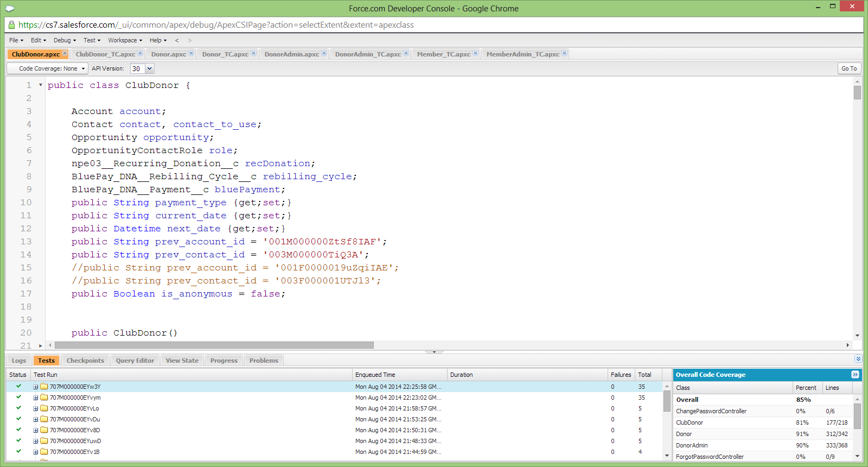Collapse the bottom panel with double-chevron icon
This screenshot has width=868, height=467.
[x=858, y=359]
